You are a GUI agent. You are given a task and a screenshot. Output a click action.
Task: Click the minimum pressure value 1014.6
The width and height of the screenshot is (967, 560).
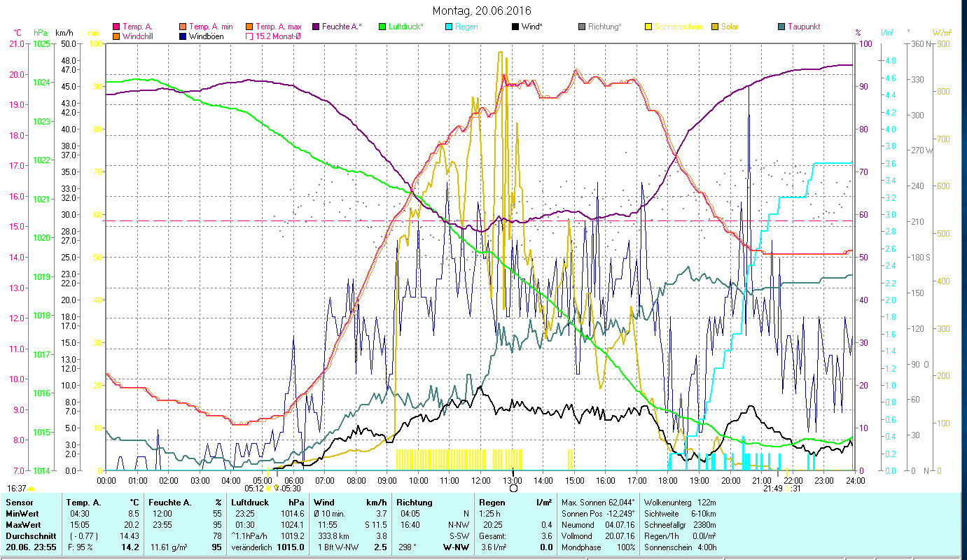tap(293, 514)
